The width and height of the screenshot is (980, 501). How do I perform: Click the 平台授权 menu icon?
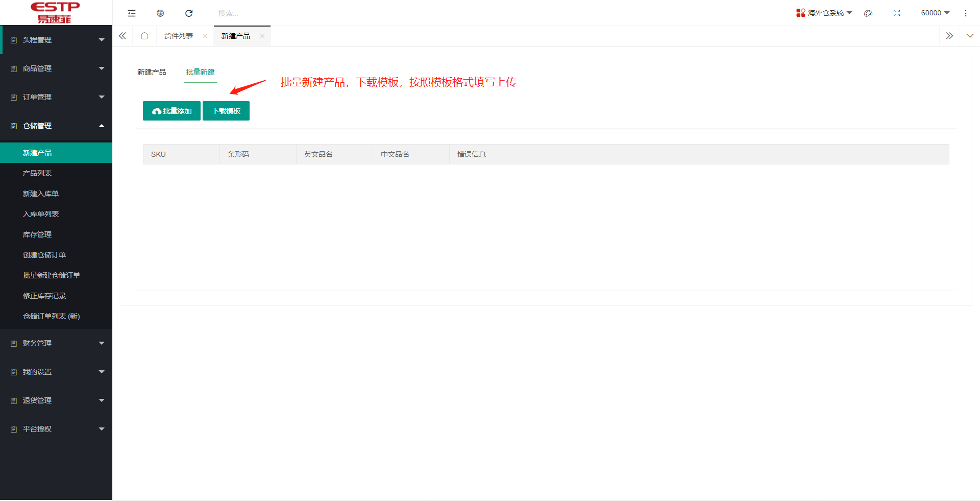pyautogui.click(x=14, y=430)
